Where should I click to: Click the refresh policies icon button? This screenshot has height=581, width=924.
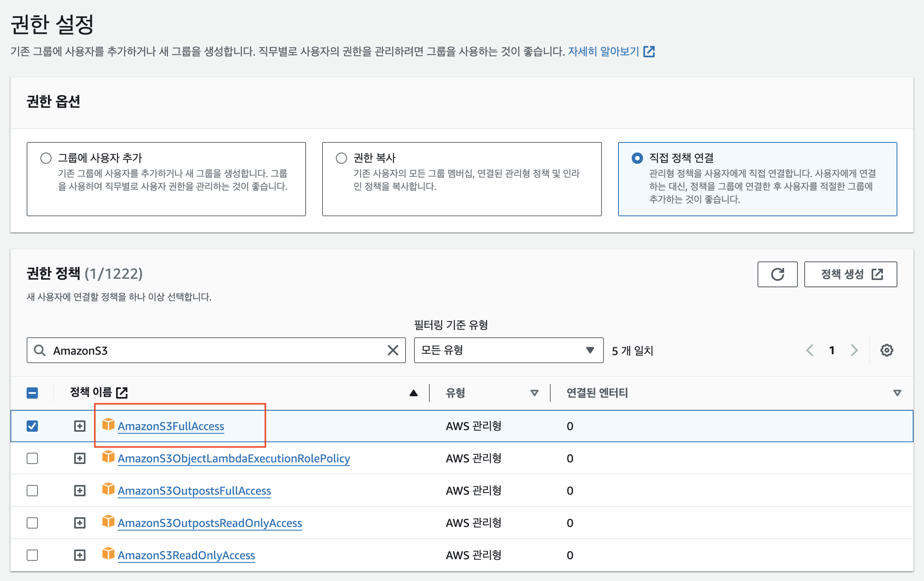[x=777, y=274]
